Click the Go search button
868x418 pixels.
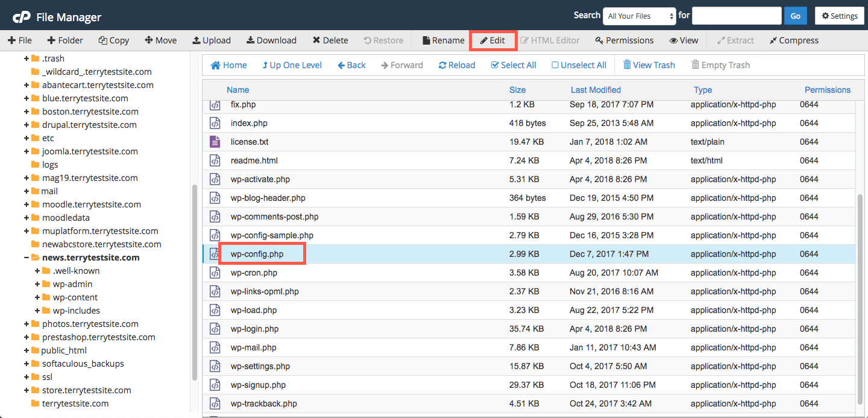[795, 16]
